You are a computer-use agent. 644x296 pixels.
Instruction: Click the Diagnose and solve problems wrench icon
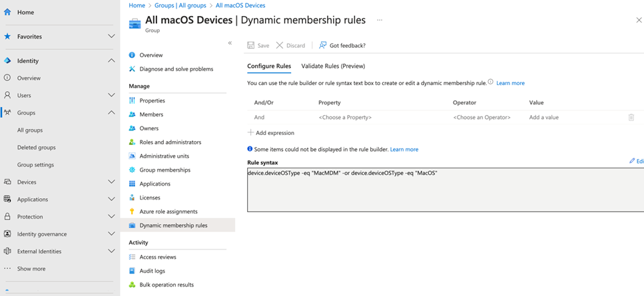(132, 69)
